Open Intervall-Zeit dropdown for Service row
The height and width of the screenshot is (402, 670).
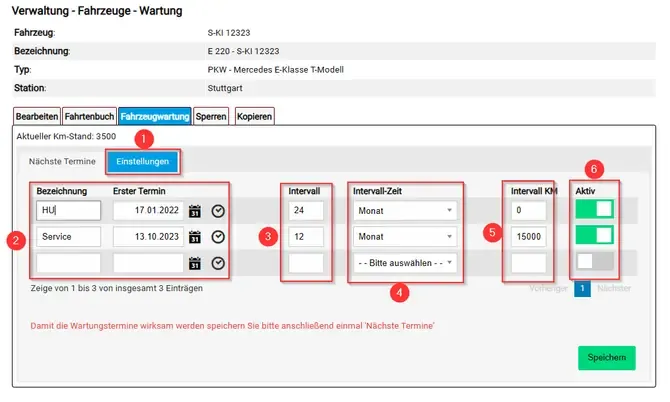coord(405,237)
